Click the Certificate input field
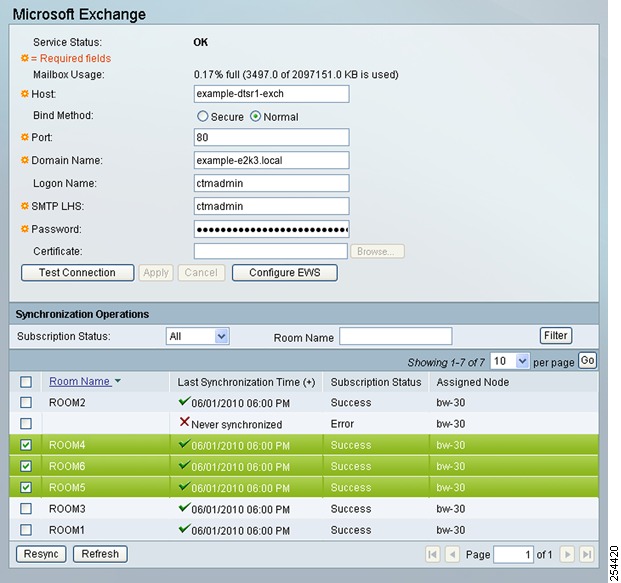The height and width of the screenshot is (583, 621). [x=270, y=251]
